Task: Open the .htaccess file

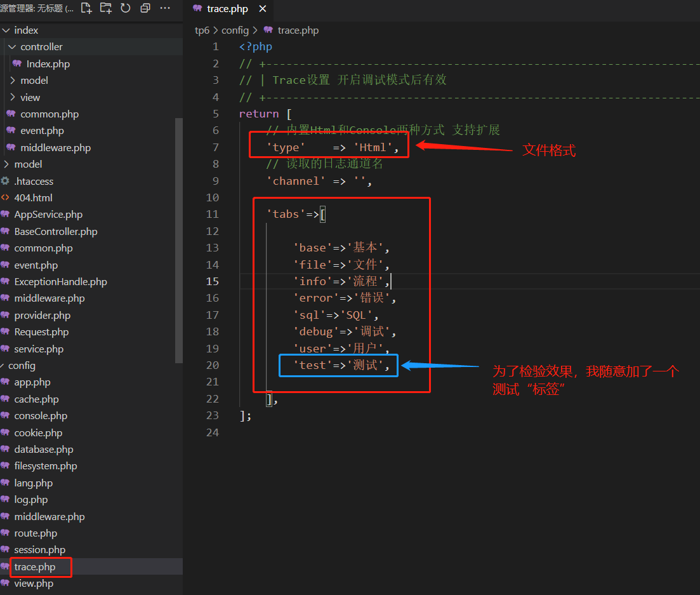Action: tap(34, 182)
